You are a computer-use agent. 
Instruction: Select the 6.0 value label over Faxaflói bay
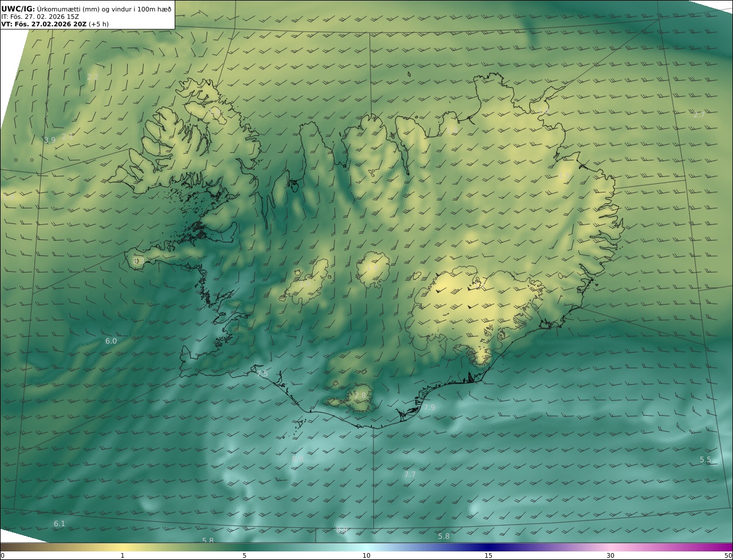pyautogui.click(x=111, y=341)
